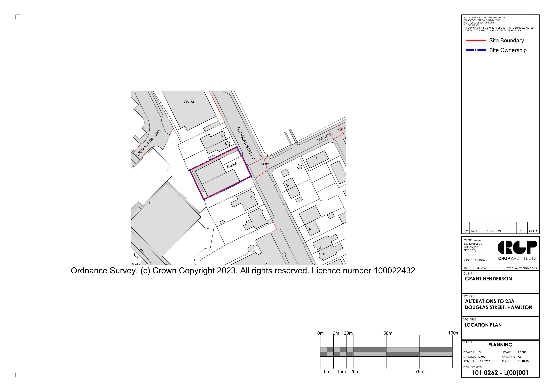
Task: Click building number 6 on the map
Action: coord(316,158)
